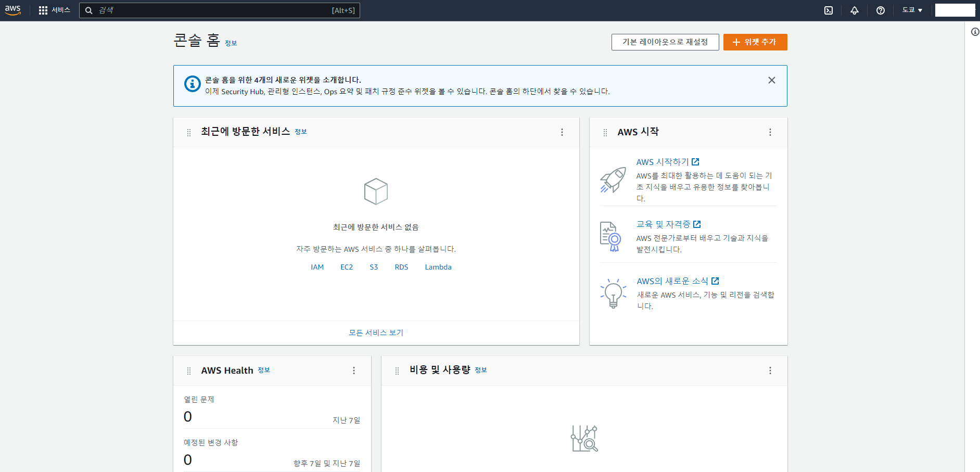Open the EC2 service link

pos(347,267)
